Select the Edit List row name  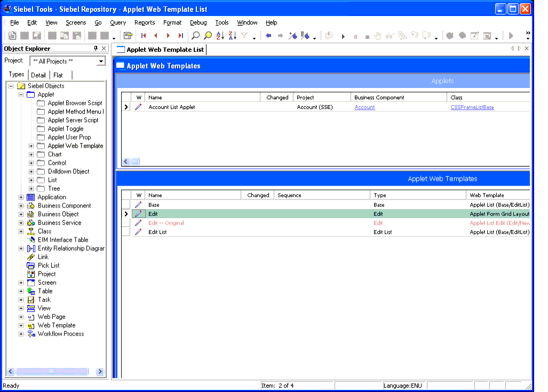click(x=157, y=233)
